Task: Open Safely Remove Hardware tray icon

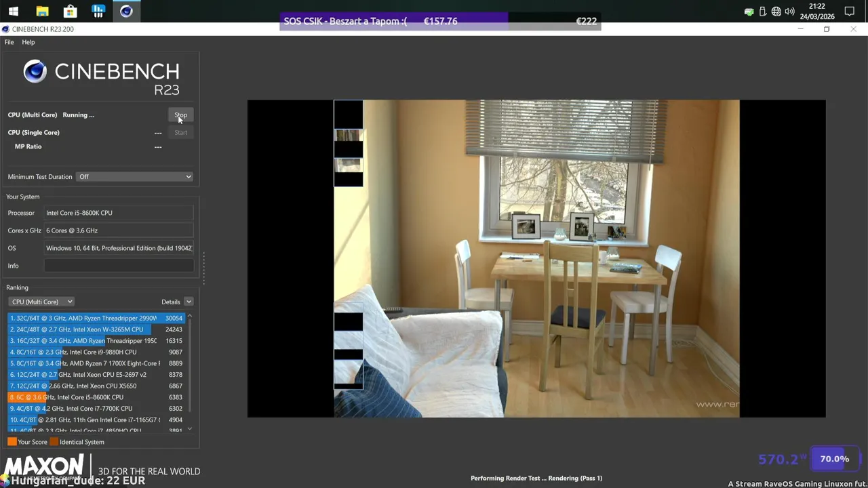Action: point(749,12)
